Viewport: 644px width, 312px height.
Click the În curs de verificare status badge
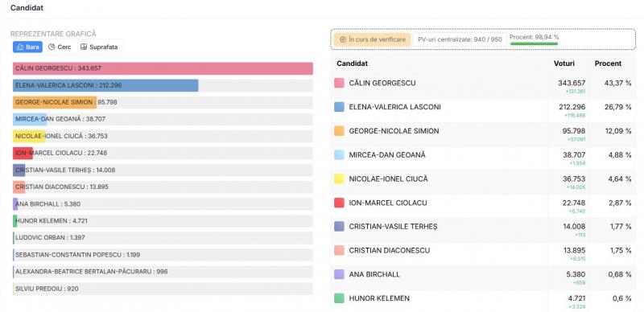tap(372, 39)
